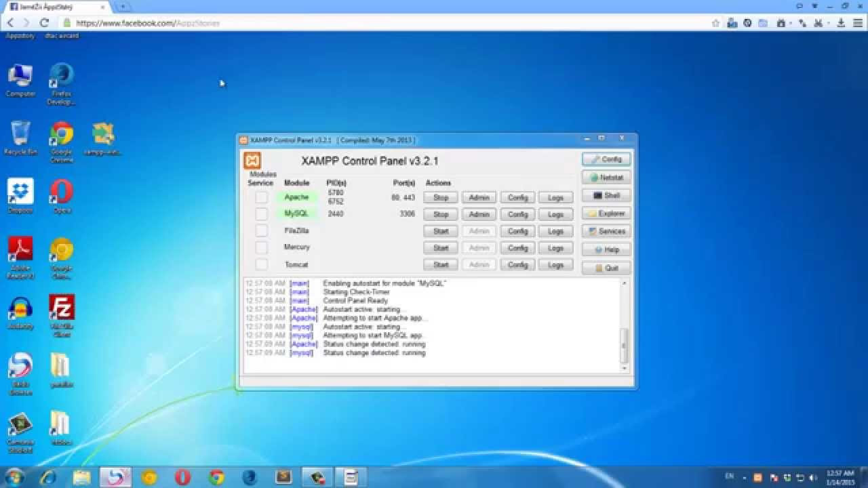Open the Windows Start menu orb
Viewport: 868px width, 488px height.
(x=13, y=477)
